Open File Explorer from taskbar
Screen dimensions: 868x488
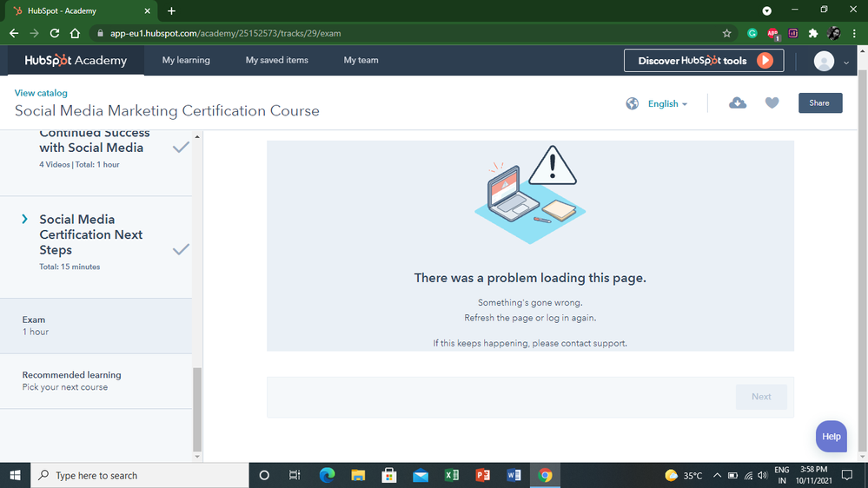[358, 475]
